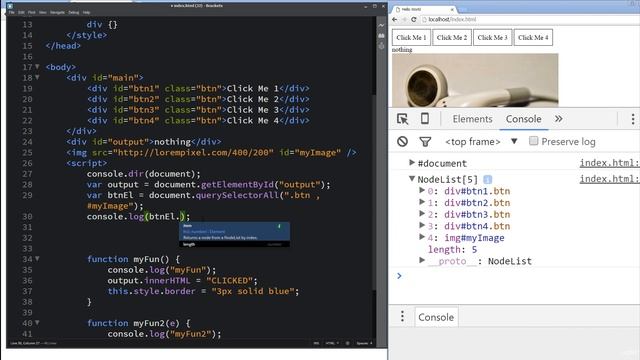Click the NodeList info badge icon
This screenshot has width=640, height=360.
pyautogui.click(x=487, y=179)
